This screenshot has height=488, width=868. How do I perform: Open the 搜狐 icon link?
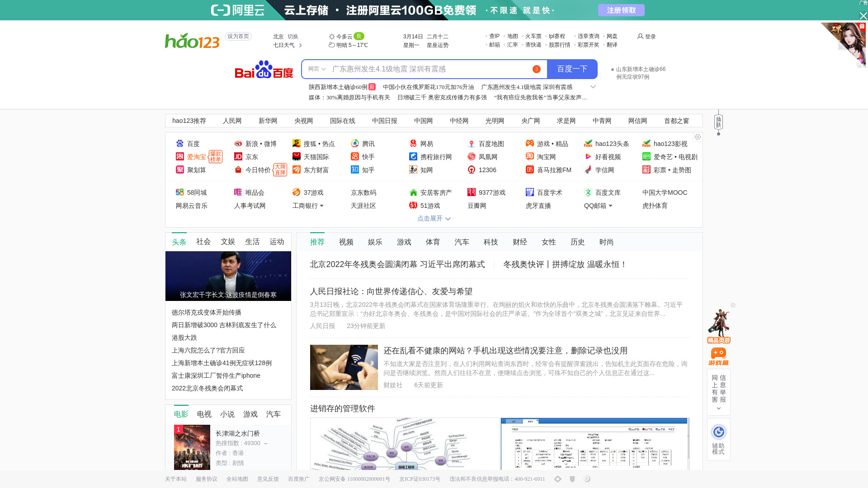click(x=297, y=143)
